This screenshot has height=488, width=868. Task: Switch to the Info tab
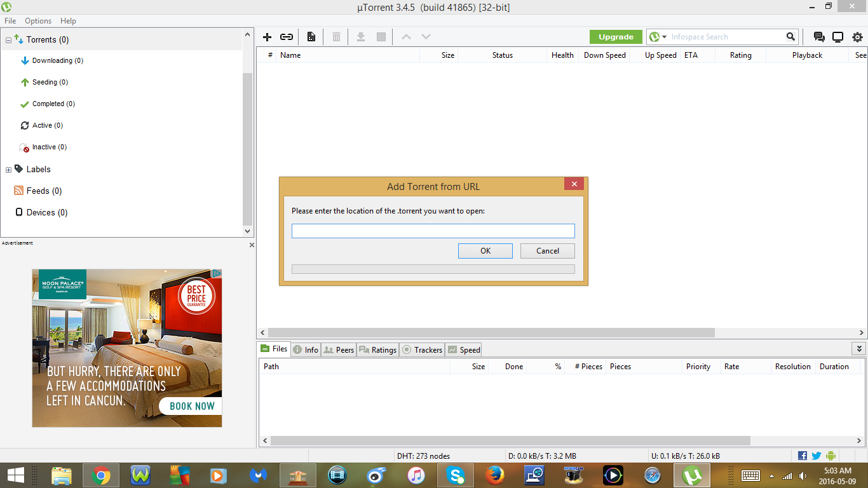click(306, 349)
